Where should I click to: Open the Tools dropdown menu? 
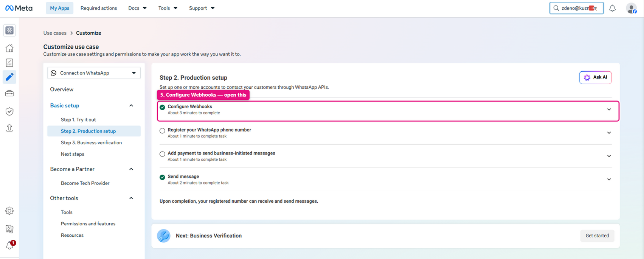coord(168,8)
